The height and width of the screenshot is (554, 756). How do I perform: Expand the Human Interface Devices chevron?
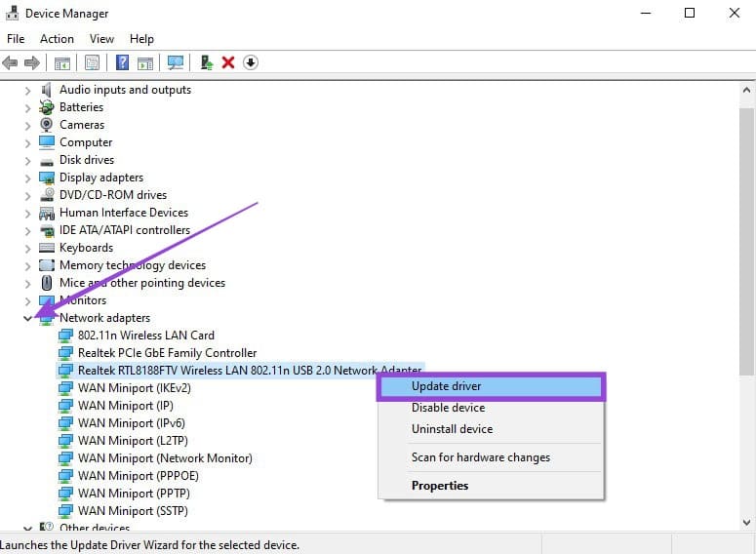[27, 213]
